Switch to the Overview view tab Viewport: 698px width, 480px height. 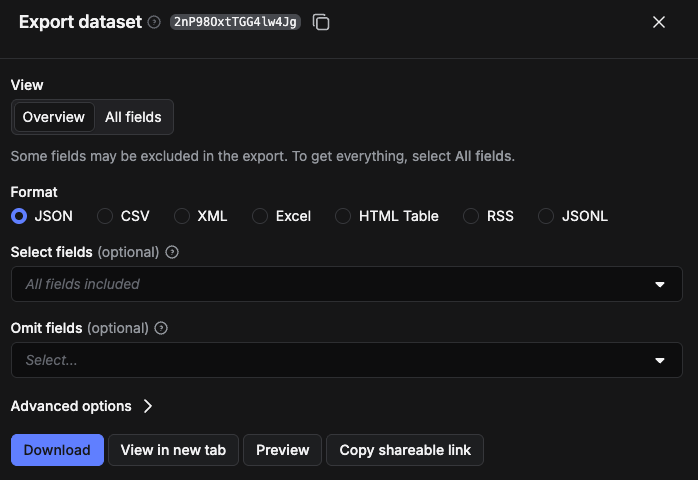click(54, 117)
